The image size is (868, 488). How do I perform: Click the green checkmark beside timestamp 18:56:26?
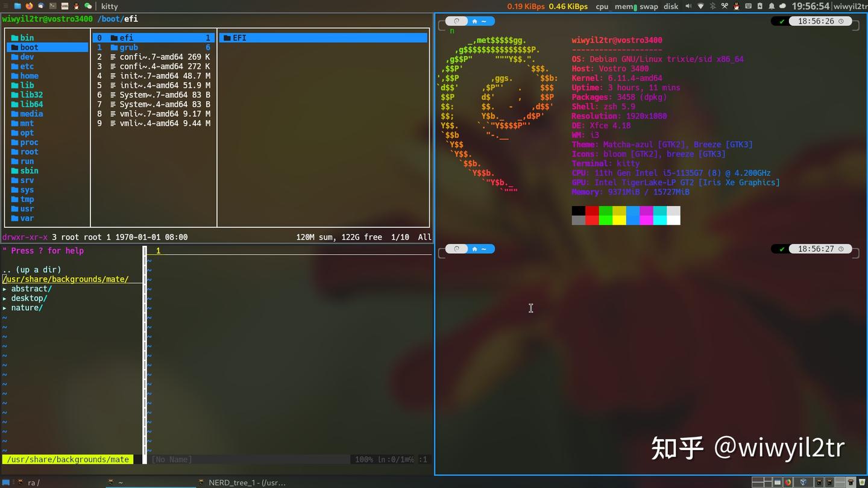click(782, 20)
